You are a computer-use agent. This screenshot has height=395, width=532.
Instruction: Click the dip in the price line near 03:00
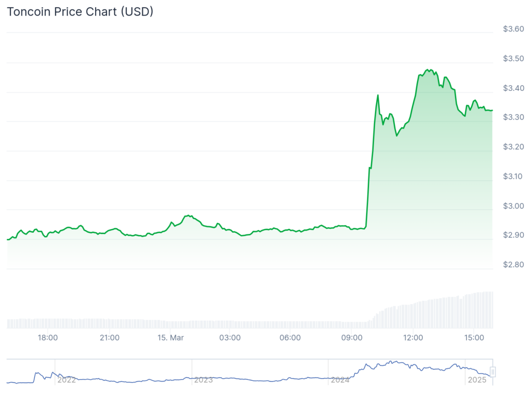pos(242,236)
